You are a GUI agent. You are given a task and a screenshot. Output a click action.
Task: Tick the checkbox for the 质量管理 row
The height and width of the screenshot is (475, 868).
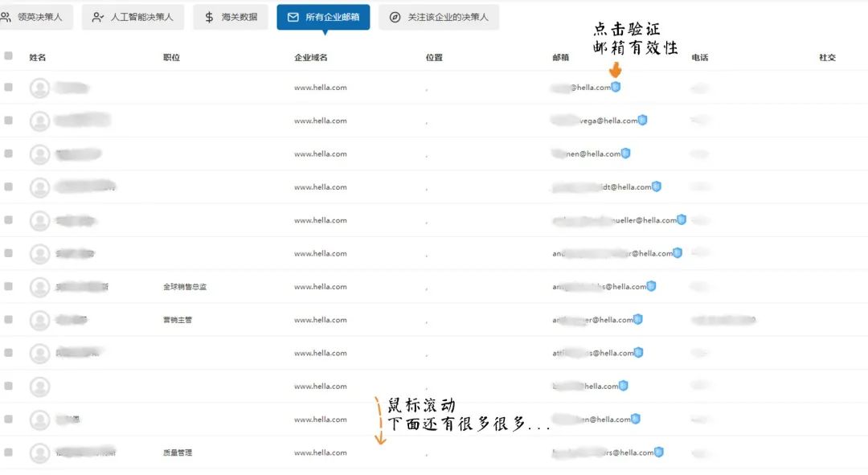tap(9, 452)
